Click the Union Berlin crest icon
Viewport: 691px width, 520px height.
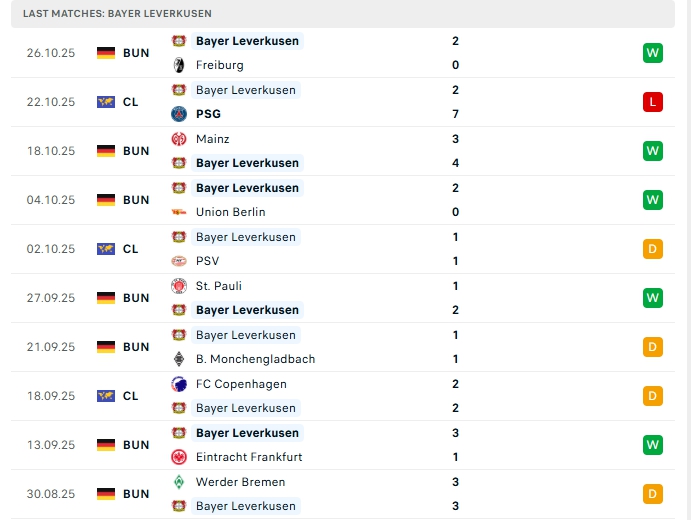pos(179,212)
